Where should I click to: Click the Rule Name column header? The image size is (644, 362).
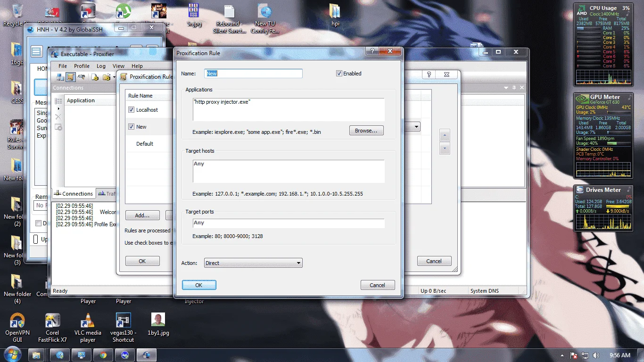(x=140, y=96)
